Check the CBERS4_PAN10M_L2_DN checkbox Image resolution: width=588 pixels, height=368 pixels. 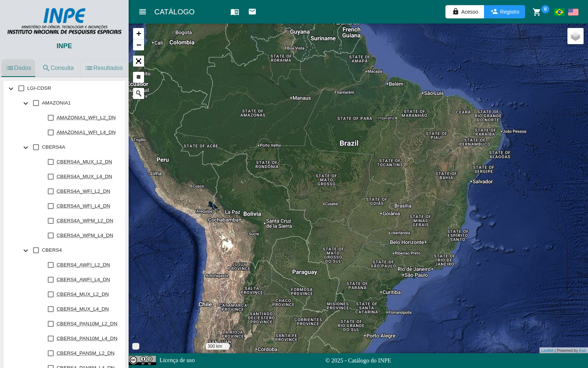click(x=51, y=324)
